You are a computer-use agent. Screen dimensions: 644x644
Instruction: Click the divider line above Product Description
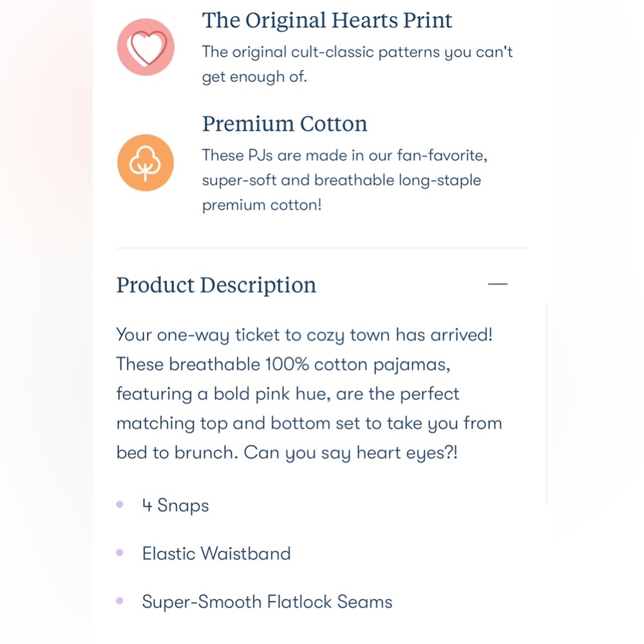pos(322,247)
